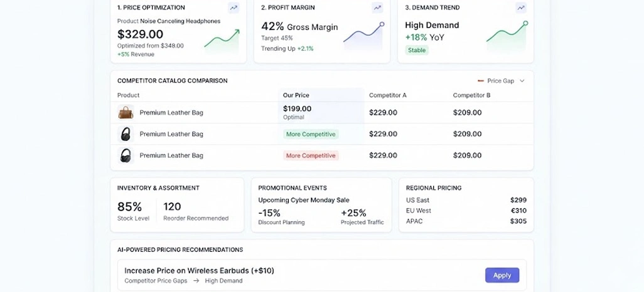Select the Competitor A column header
Screen dimensions: 644x292
coord(388,95)
